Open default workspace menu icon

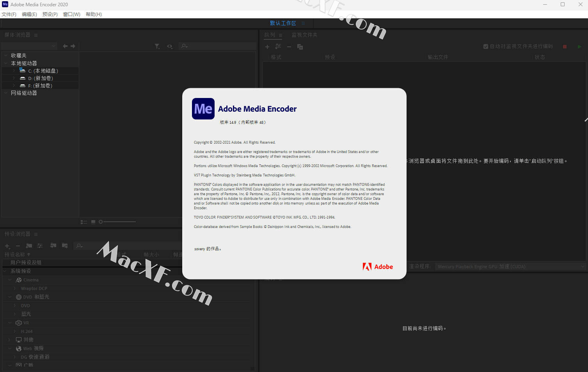pyautogui.click(x=303, y=23)
